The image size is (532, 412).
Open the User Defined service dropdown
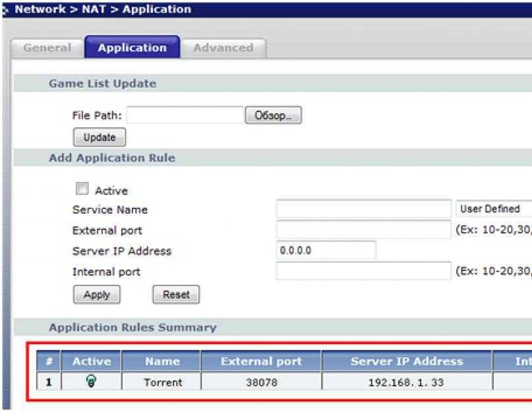pyautogui.click(x=494, y=209)
